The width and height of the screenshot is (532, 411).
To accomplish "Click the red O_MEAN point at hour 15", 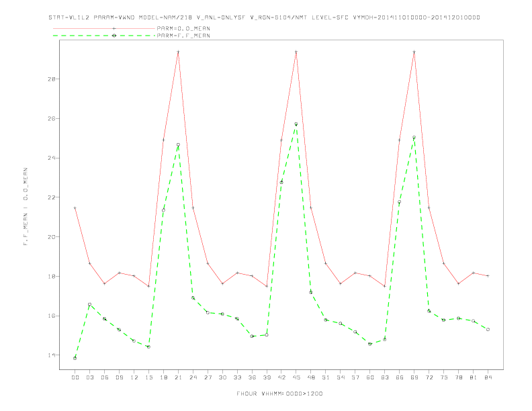I will tap(148, 286).
